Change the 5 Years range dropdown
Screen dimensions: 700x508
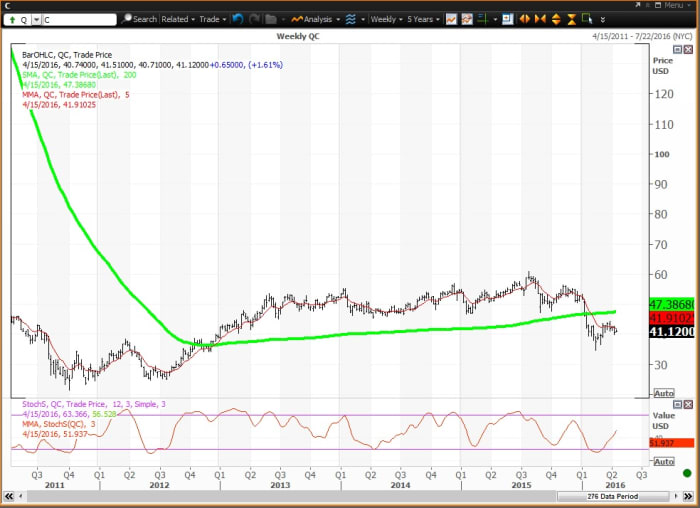422,19
